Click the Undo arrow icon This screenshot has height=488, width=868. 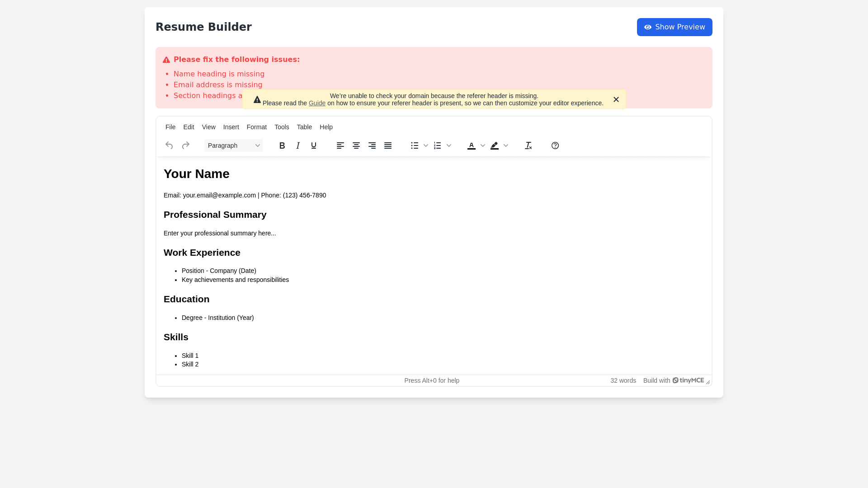tap(169, 145)
